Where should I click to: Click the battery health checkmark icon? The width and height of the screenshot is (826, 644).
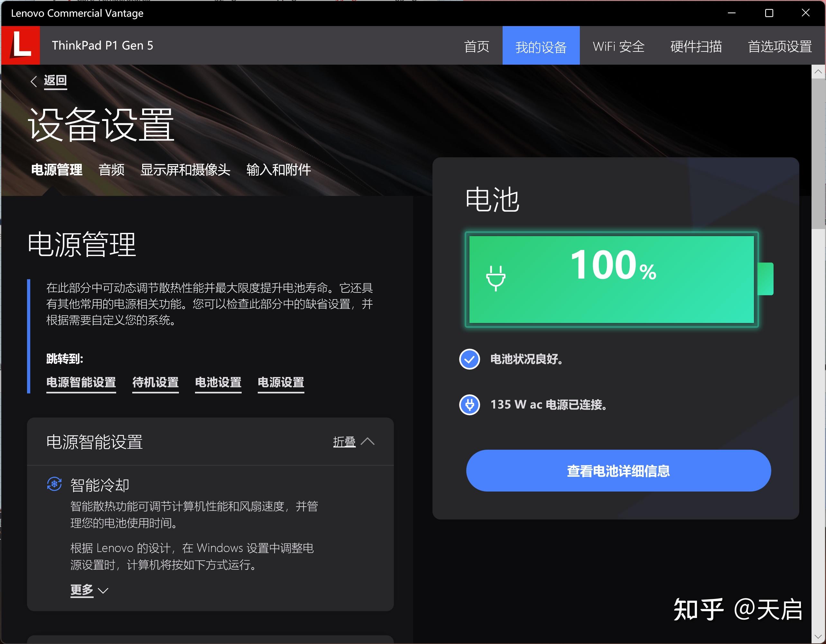469,359
